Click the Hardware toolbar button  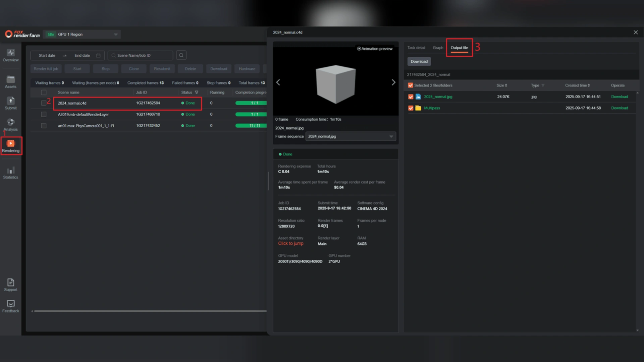click(x=247, y=69)
